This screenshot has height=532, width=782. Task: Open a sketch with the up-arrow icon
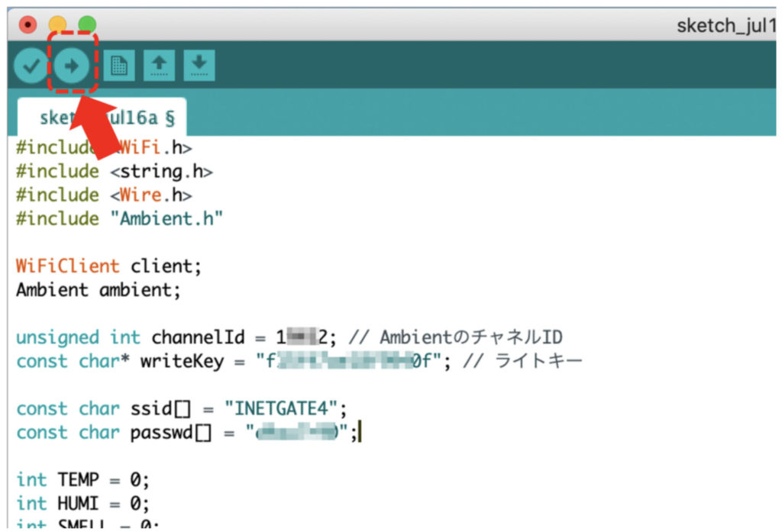pos(159,66)
